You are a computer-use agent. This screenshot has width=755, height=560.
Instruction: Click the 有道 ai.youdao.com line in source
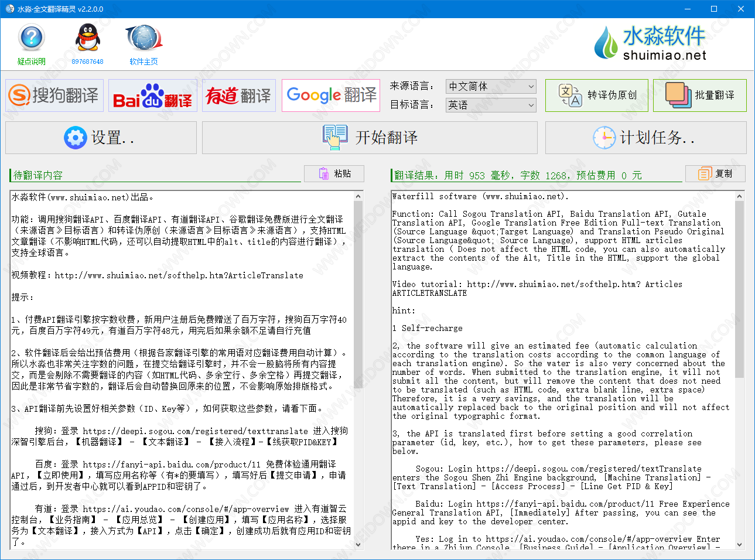point(190,509)
